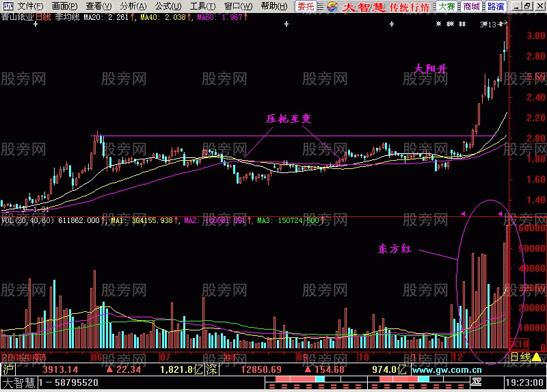Image resolution: width=547 pixels, height=392 pixels.
Task: Click the 12 month marker on date axis
Action: [x=457, y=357]
